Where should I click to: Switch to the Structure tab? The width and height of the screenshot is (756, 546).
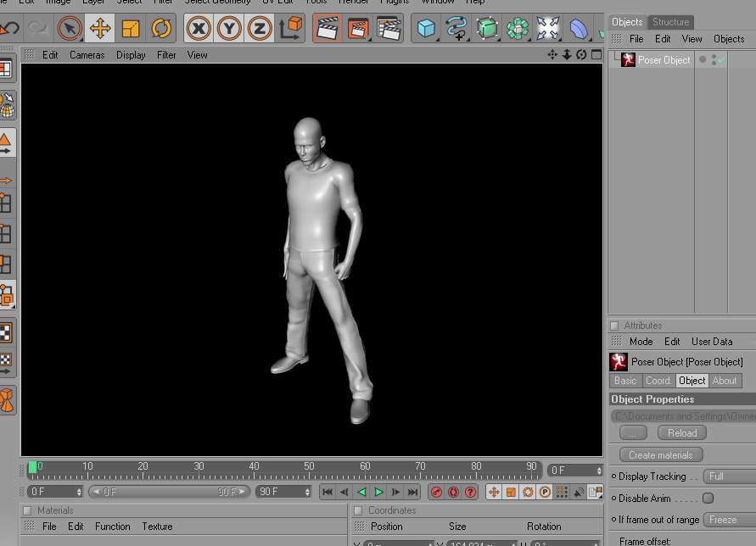pos(670,22)
